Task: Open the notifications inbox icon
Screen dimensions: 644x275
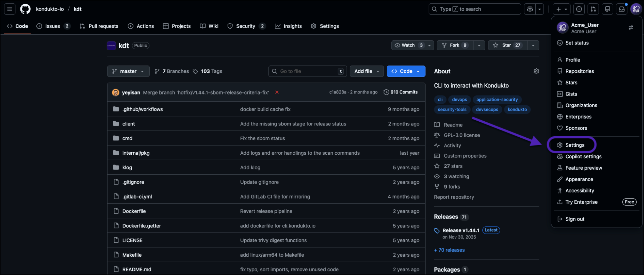Action: pos(622,9)
